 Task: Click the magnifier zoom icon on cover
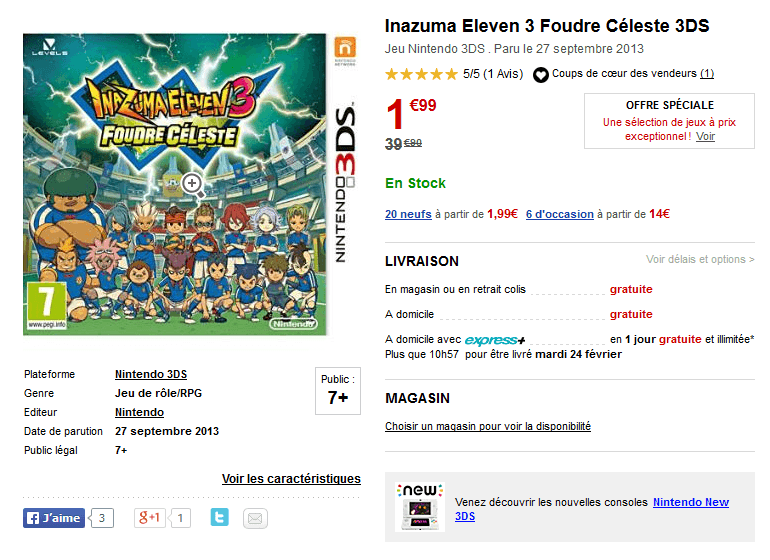tap(193, 183)
